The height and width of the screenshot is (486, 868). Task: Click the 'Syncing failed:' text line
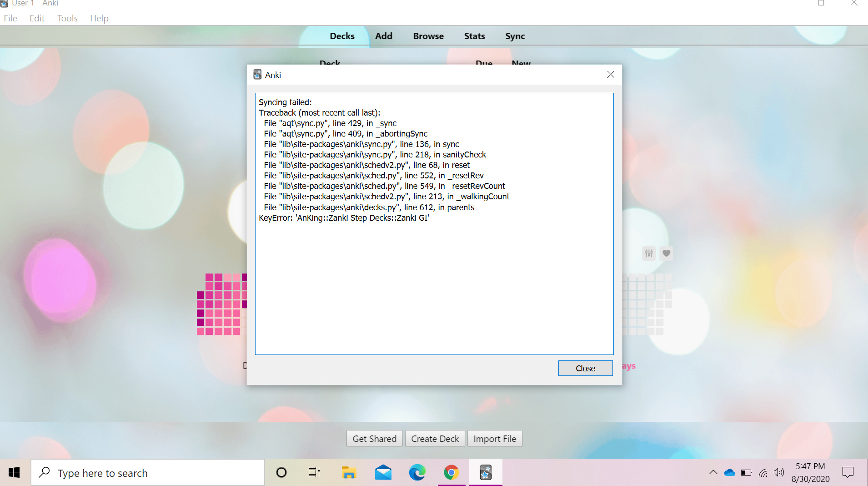tap(285, 102)
